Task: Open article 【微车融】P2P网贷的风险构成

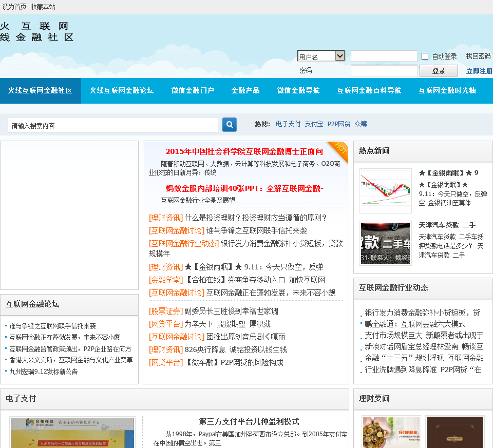Action: point(234,362)
